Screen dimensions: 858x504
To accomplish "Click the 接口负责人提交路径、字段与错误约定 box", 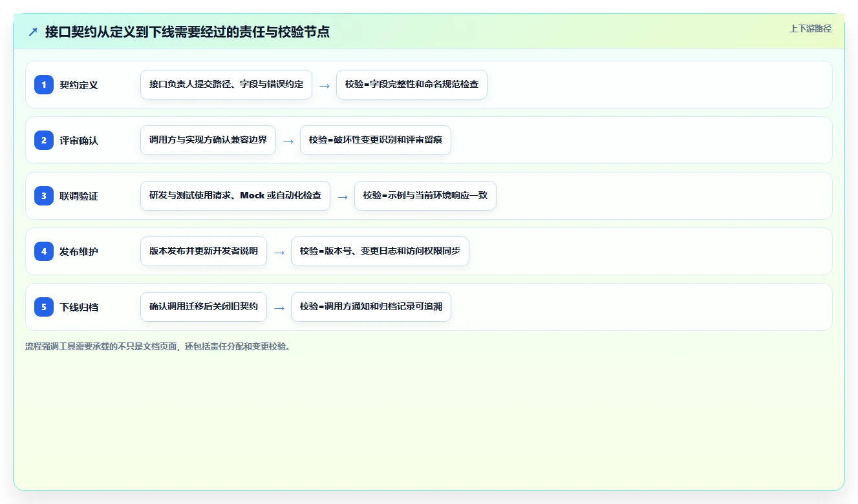I will pyautogui.click(x=226, y=85).
